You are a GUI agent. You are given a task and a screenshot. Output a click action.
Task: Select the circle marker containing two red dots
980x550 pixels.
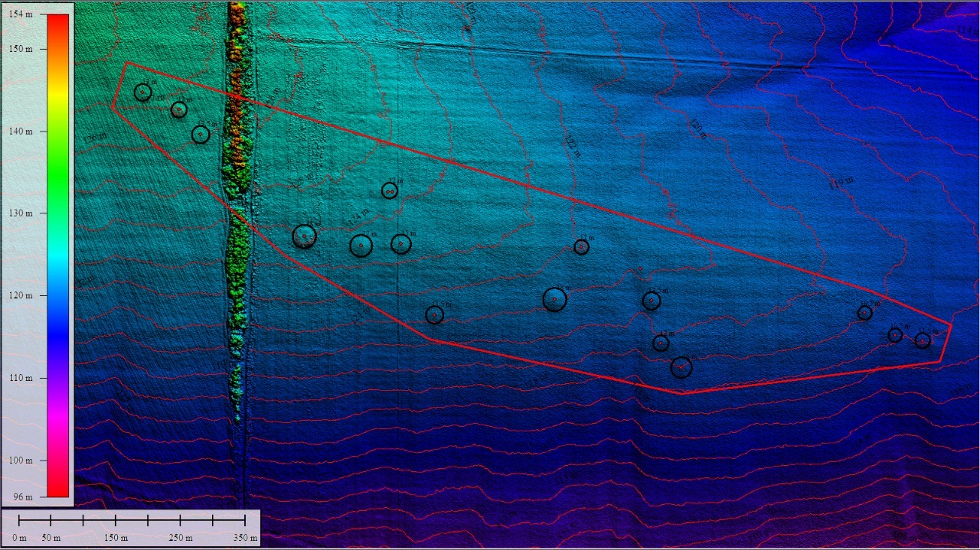pos(390,190)
